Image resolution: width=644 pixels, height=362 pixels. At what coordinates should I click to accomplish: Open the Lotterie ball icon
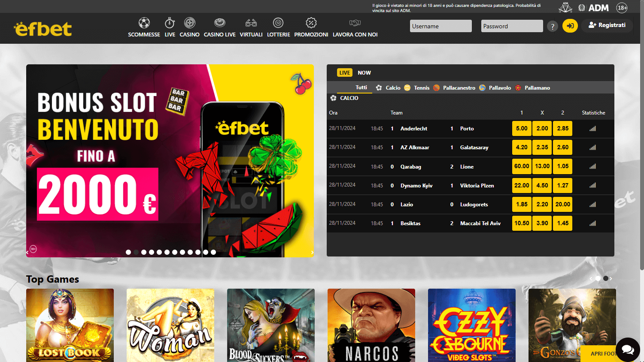[x=278, y=23]
